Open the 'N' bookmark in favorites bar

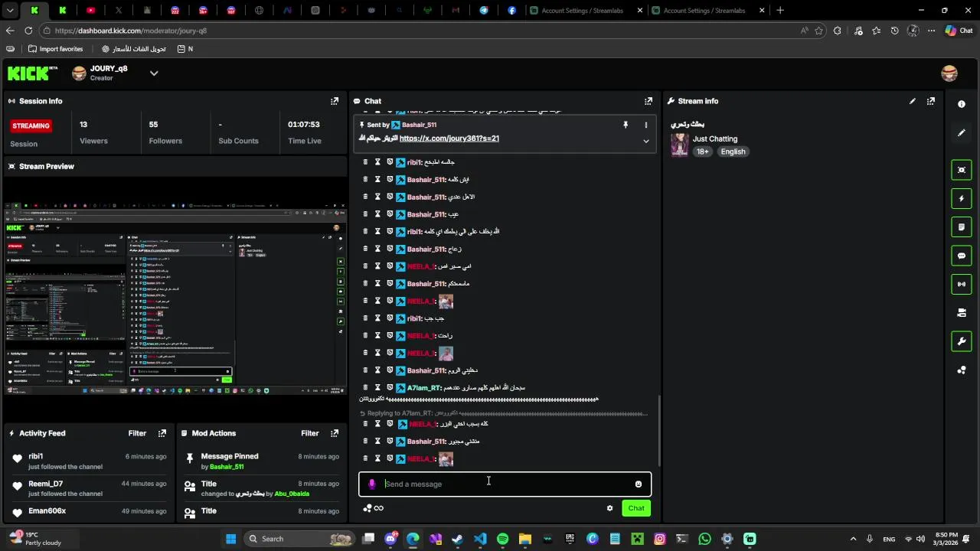(x=185, y=49)
